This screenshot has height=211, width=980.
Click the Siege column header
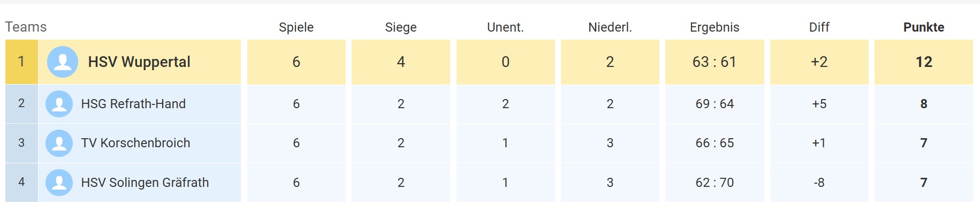[x=401, y=27]
